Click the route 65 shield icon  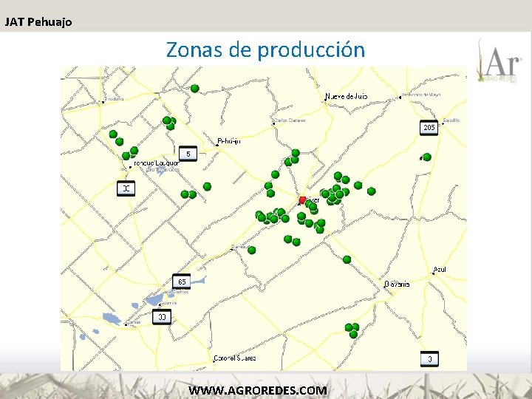click(x=182, y=282)
